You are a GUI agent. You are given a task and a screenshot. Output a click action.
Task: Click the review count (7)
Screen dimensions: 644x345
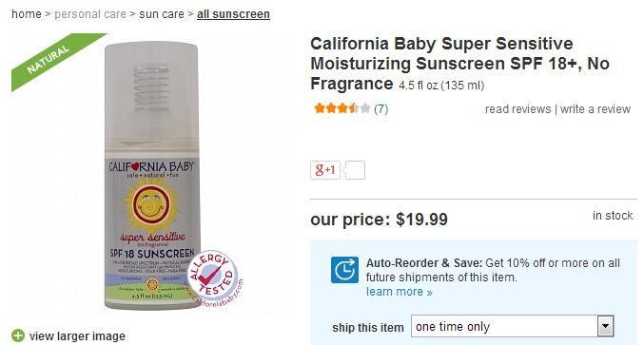click(x=381, y=108)
